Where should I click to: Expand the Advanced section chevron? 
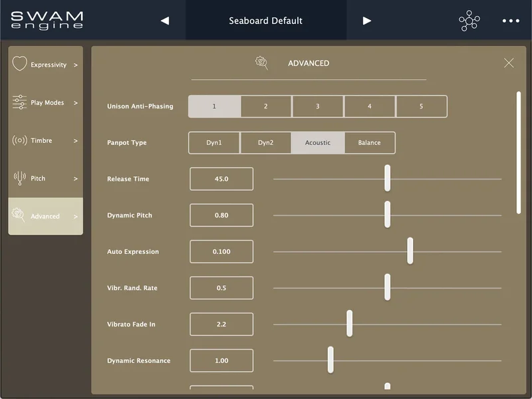coord(76,217)
